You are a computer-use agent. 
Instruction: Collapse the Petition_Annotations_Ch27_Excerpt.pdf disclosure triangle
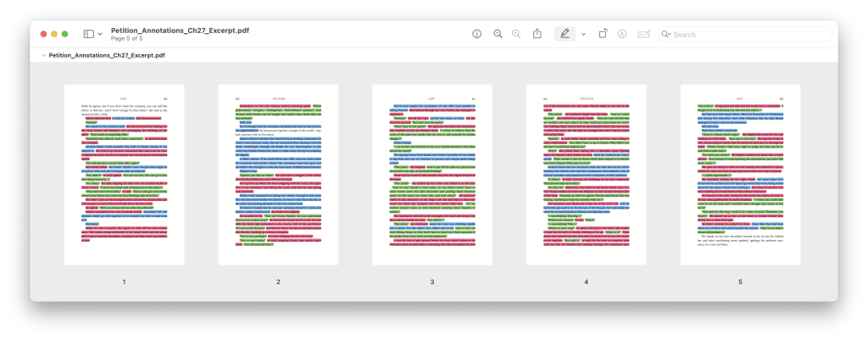(43, 55)
